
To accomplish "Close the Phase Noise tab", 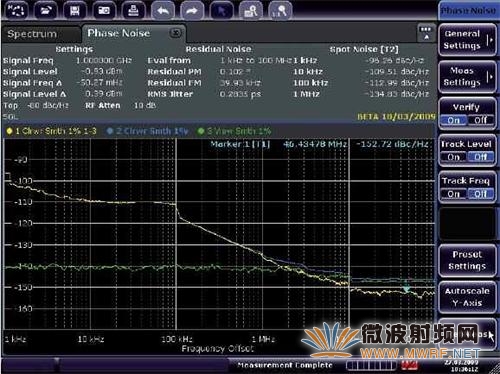I will (175, 33).
